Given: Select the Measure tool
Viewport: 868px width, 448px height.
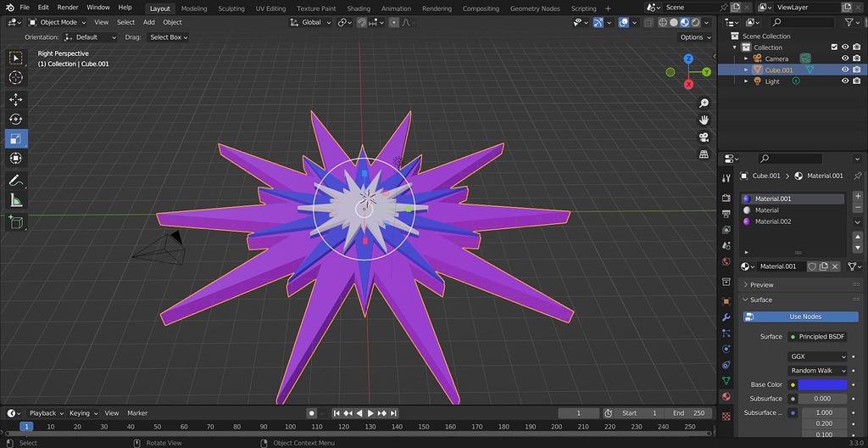Looking at the screenshot, I should (x=16, y=200).
